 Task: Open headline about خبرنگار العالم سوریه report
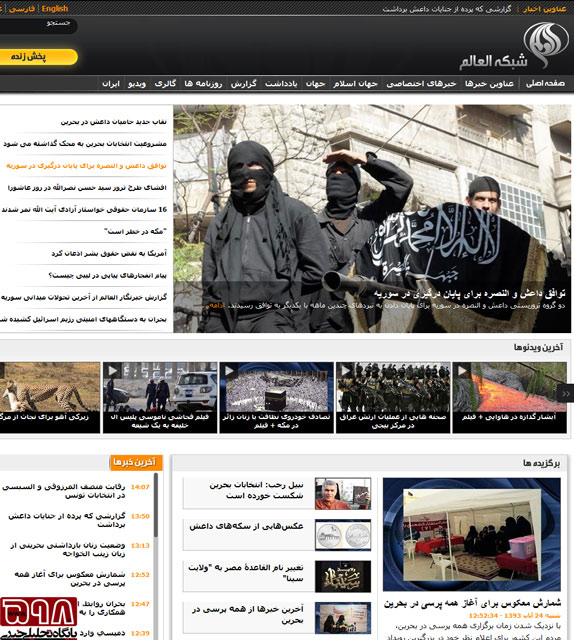tap(84, 297)
